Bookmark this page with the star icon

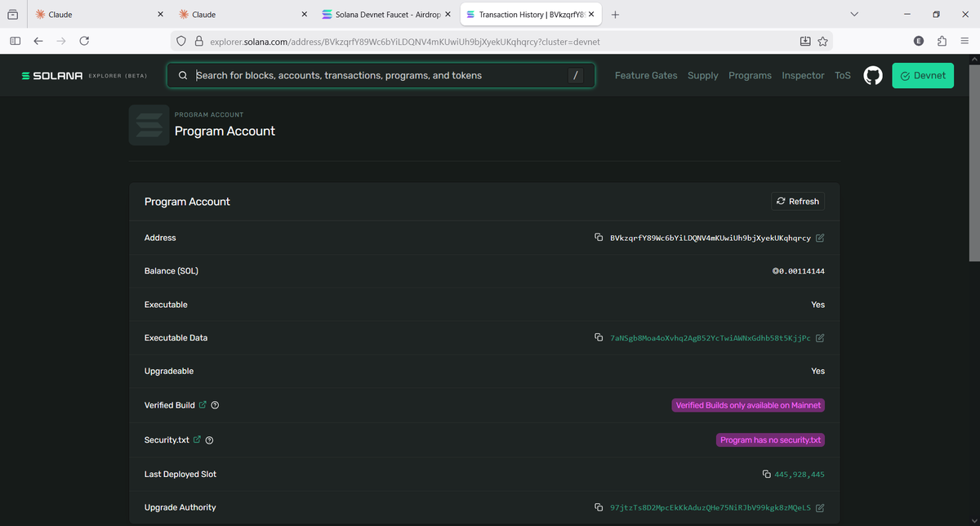tap(822, 41)
